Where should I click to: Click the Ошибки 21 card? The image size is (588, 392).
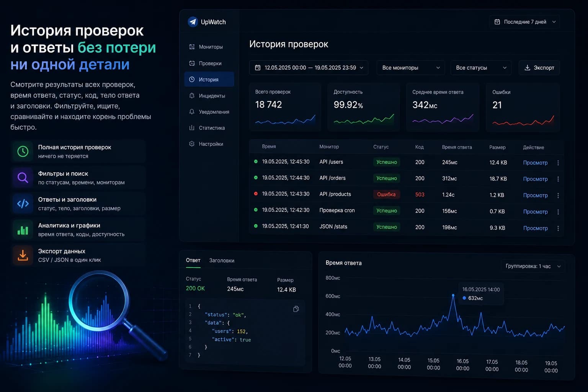pos(523,107)
